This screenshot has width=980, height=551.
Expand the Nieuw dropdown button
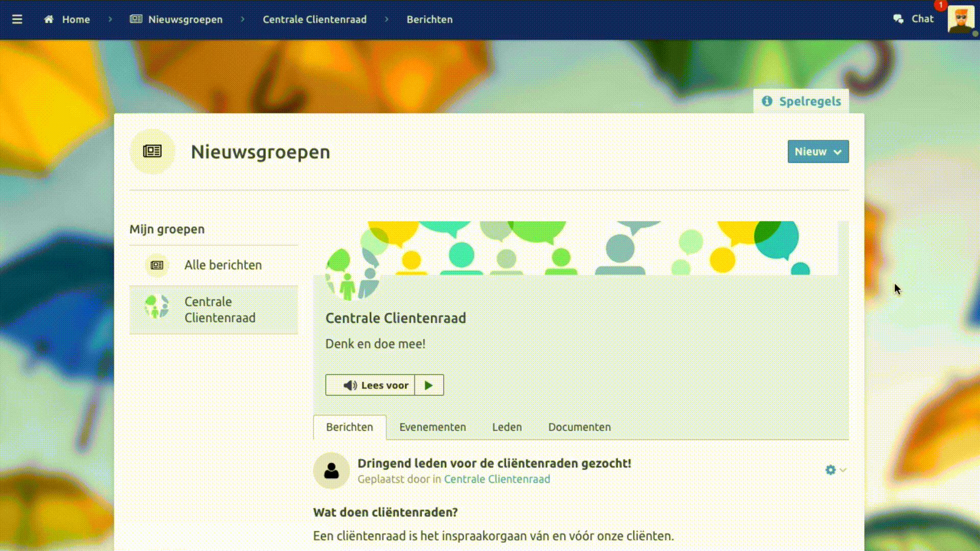[x=818, y=152]
